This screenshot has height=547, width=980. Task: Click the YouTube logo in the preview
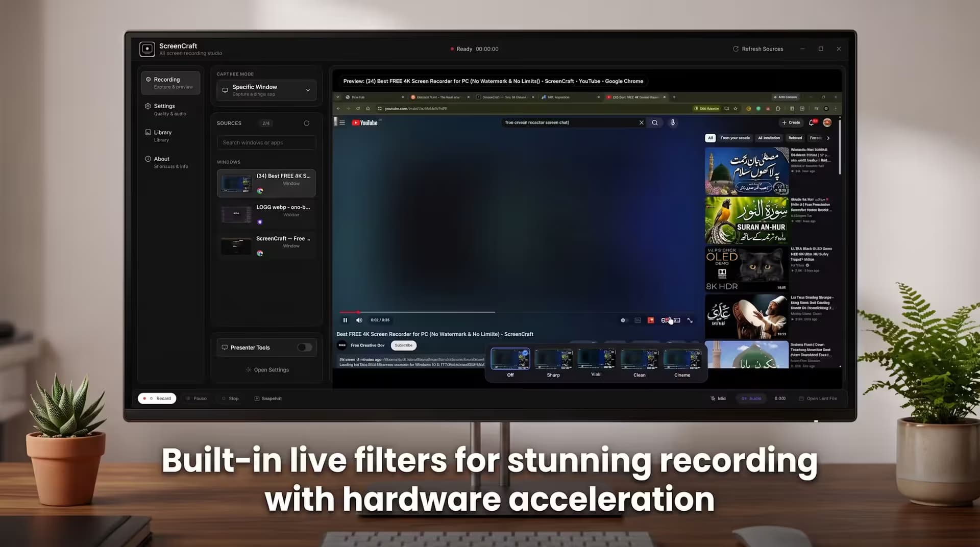pyautogui.click(x=364, y=122)
